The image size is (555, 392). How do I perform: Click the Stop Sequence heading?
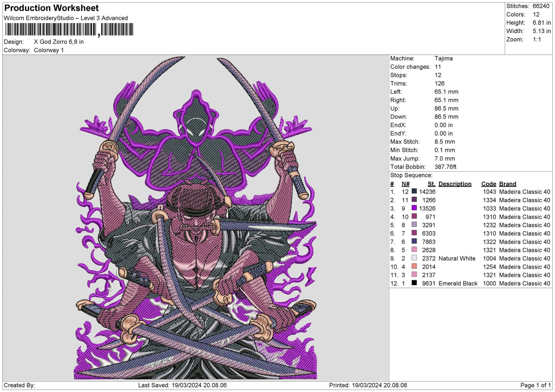pyautogui.click(x=411, y=175)
